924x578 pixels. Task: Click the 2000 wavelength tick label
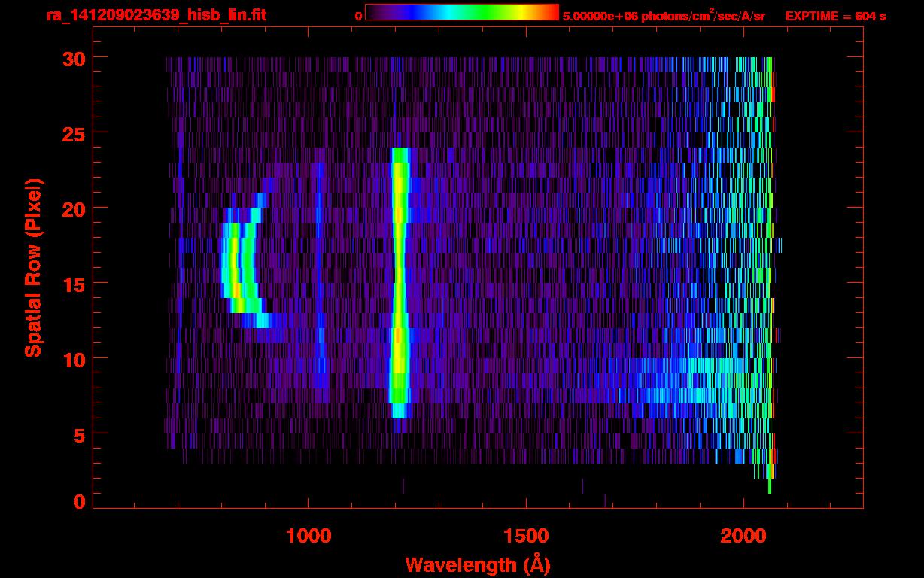tap(743, 536)
